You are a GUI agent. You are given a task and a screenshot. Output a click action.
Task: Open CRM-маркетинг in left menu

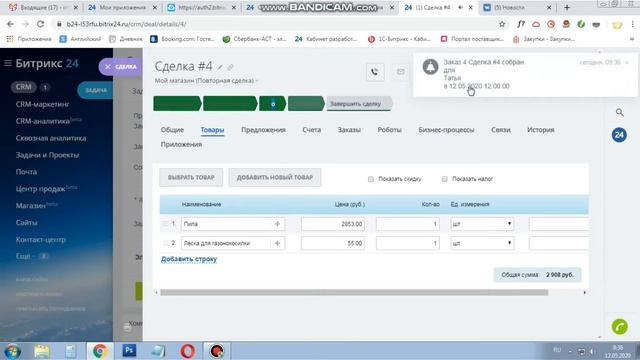42,104
